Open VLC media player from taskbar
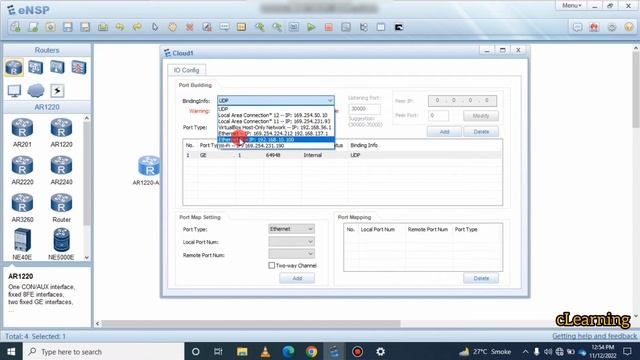This screenshot has height=360, width=640. click(x=265, y=351)
